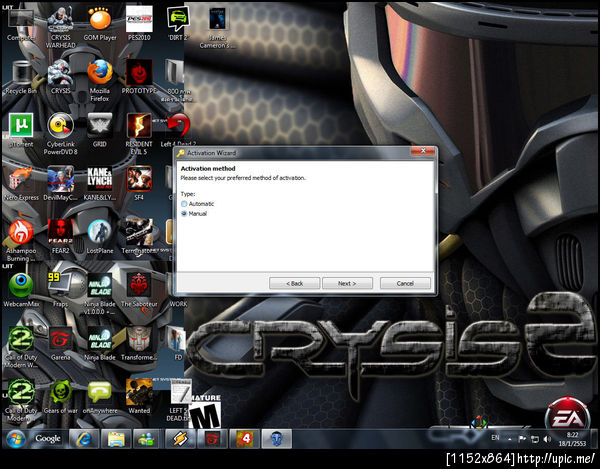The image size is (600, 469).
Task: Select the Terminator desktop icon
Action: pyautogui.click(x=139, y=237)
